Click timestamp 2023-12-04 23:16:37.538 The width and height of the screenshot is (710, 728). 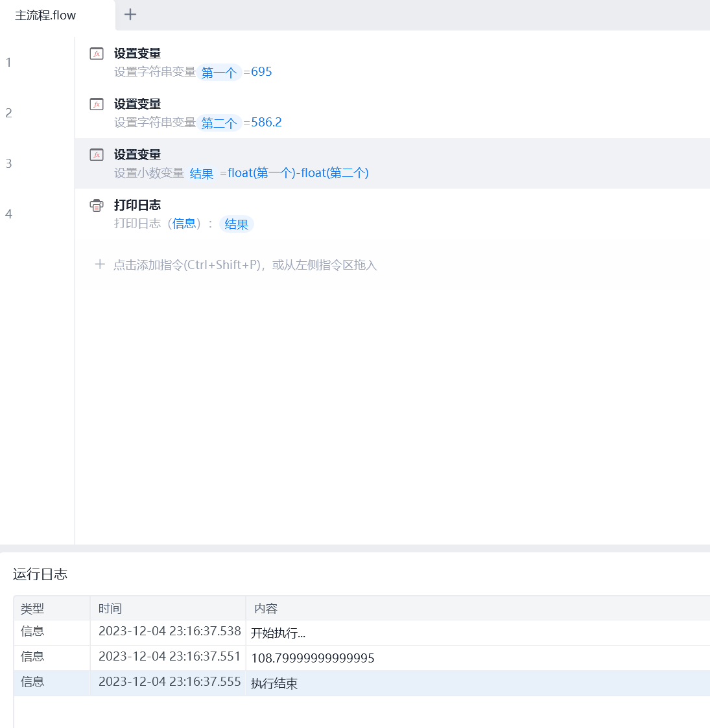coord(169,631)
